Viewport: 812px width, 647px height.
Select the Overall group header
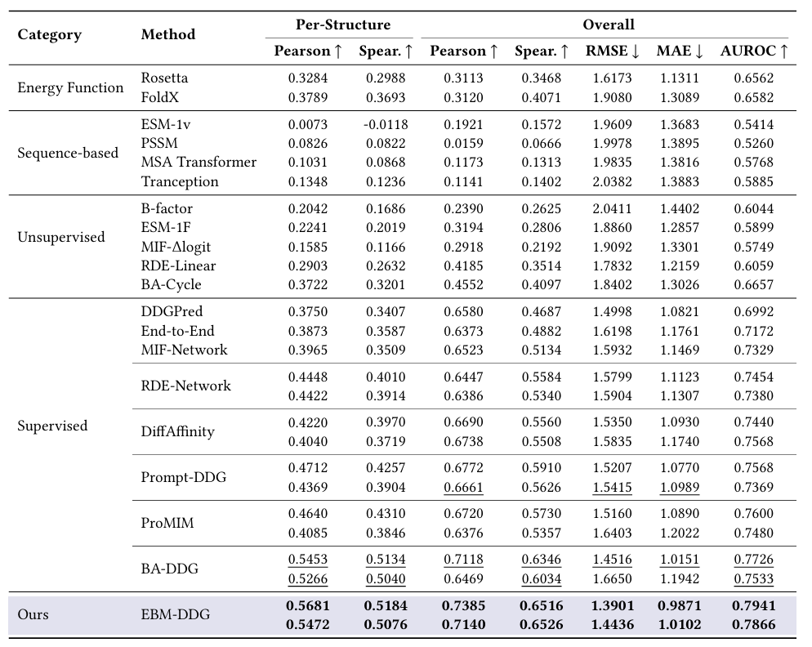point(608,25)
